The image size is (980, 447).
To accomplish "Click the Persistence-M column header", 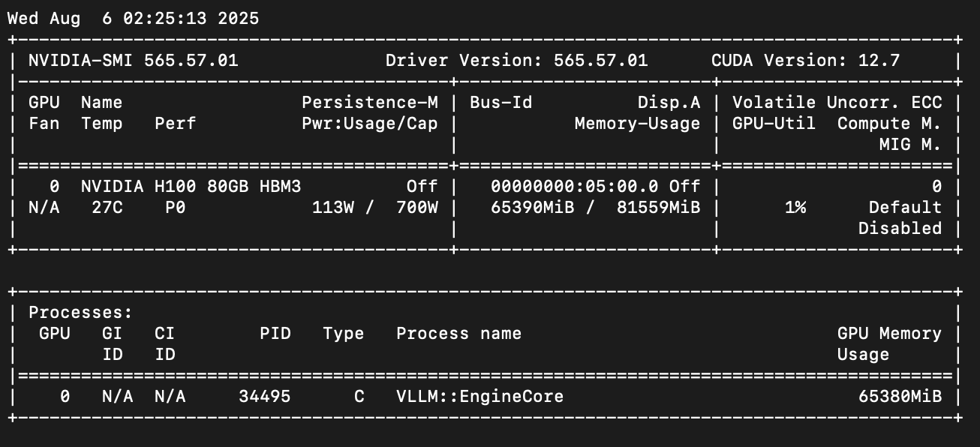I will coord(369,103).
